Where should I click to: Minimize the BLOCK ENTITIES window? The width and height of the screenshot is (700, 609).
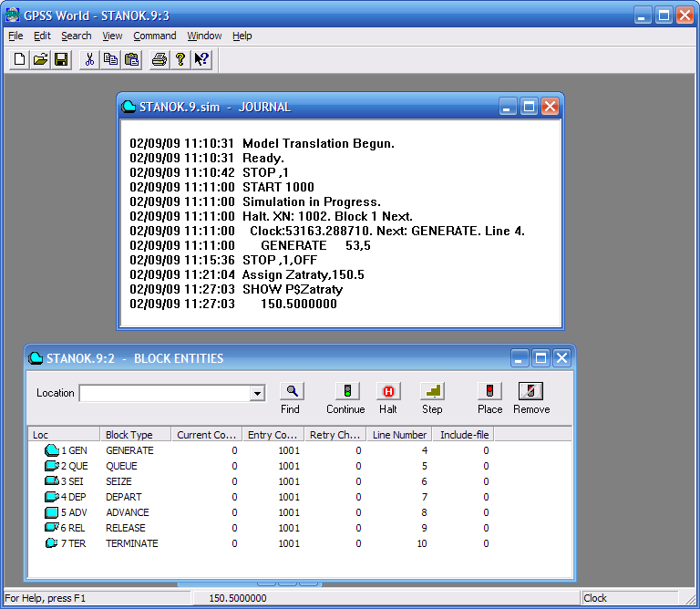pyautogui.click(x=520, y=358)
